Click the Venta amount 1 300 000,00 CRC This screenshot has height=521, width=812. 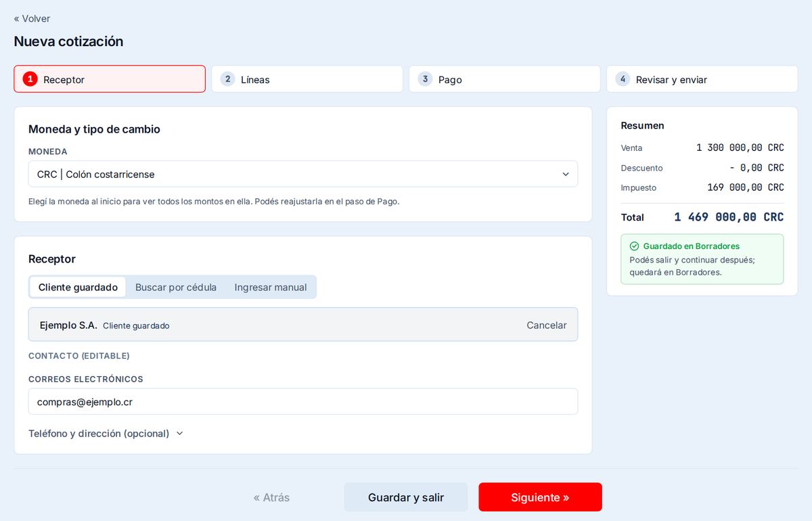pos(740,148)
